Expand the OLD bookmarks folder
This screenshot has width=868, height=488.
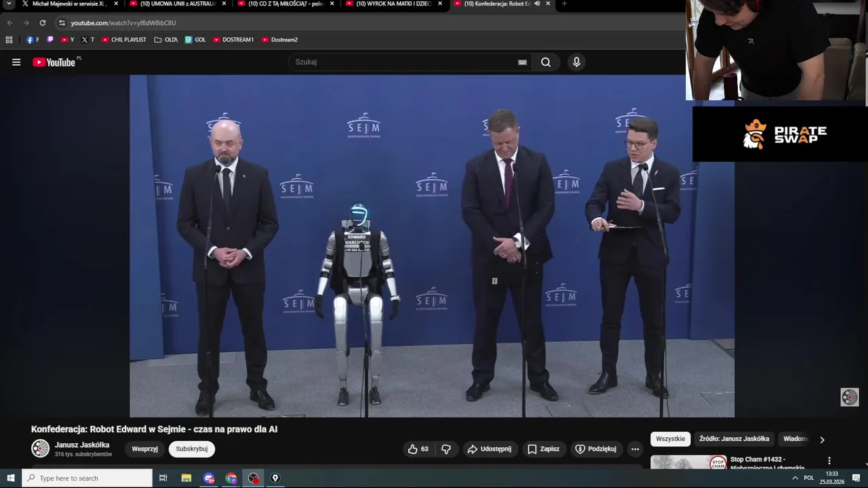click(166, 40)
